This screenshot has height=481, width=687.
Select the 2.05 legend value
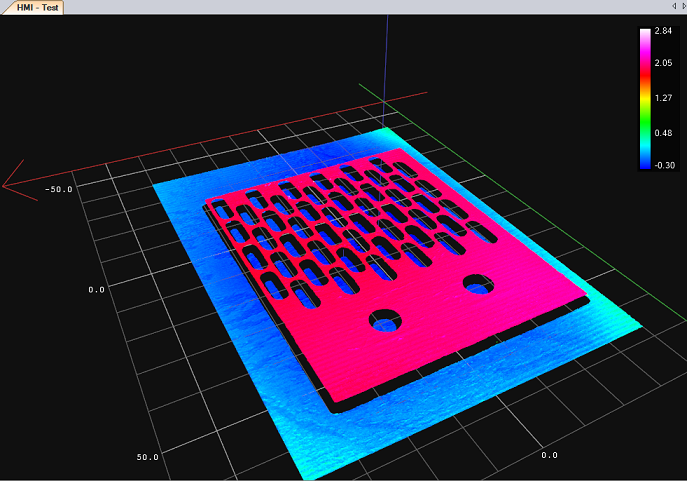(x=662, y=63)
